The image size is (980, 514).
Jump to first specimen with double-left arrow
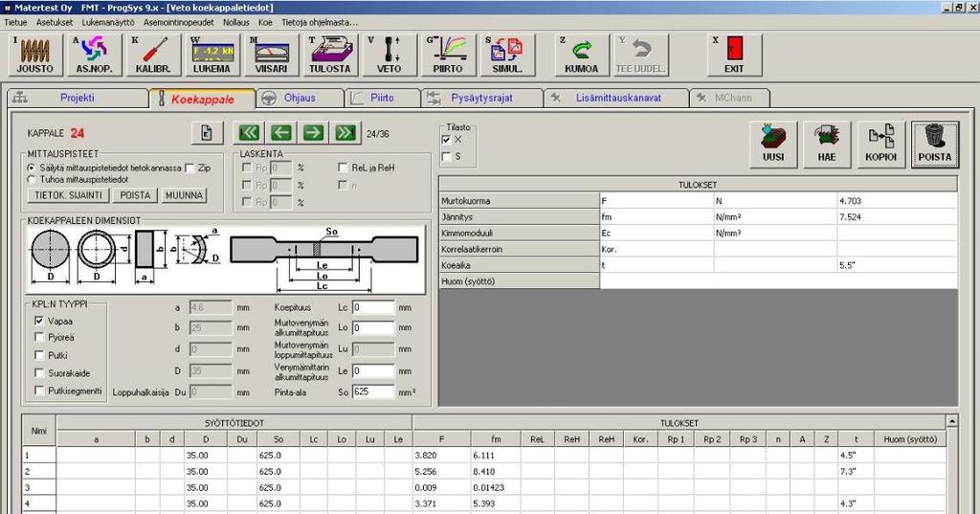[x=249, y=132]
